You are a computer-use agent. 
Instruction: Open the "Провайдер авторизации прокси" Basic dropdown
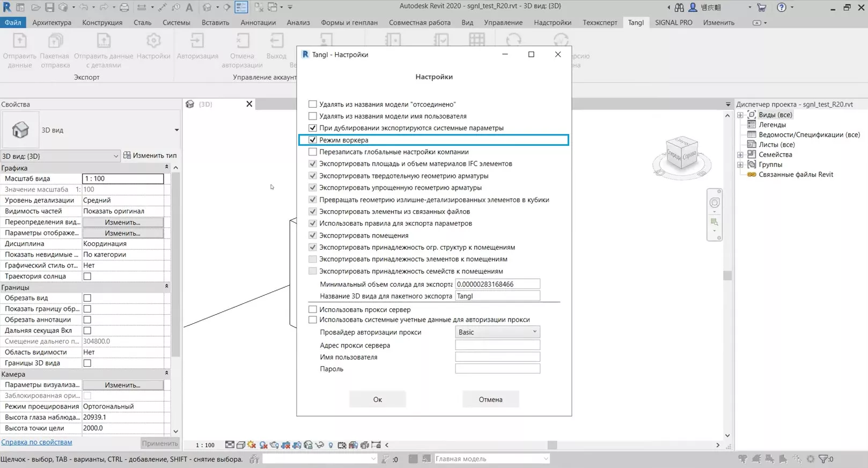click(x=497, y=332)
